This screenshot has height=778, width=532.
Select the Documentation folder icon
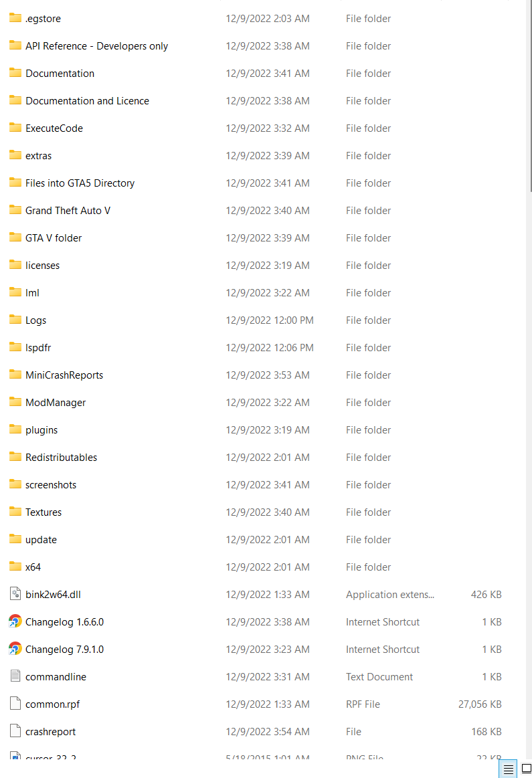15,73
